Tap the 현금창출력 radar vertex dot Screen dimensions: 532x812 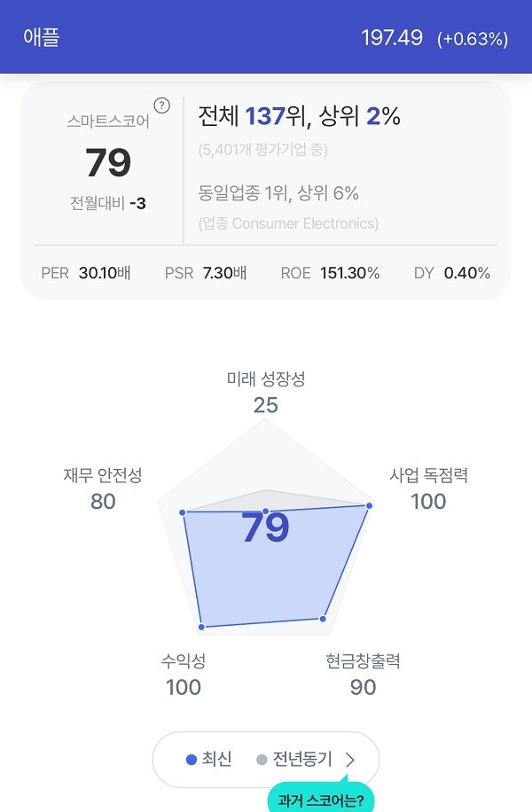[323, 619]
